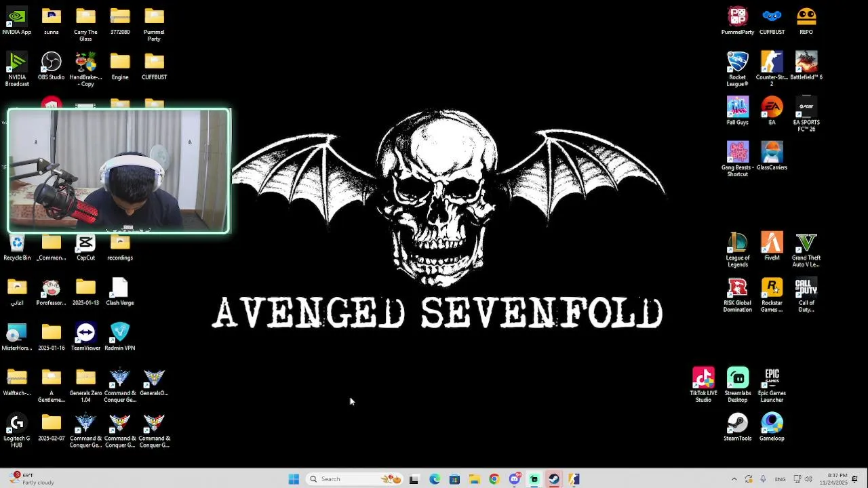Launch the CapCut shortcut
Image resolution: width=868 pixels, height=488 pixels.
(85, 247)
